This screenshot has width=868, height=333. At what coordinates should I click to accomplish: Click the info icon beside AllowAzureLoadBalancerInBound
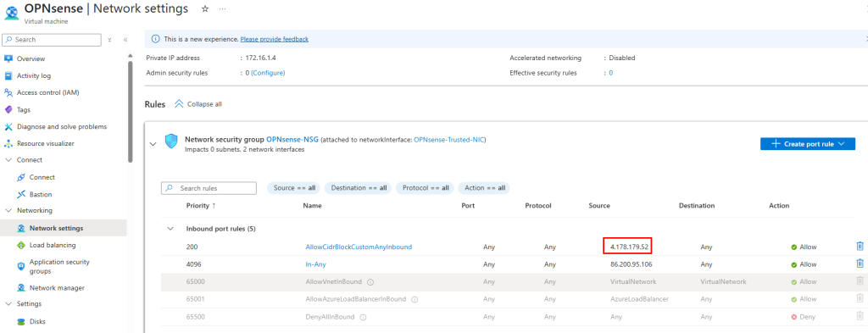pyautogui.click(x=414, y=299)
